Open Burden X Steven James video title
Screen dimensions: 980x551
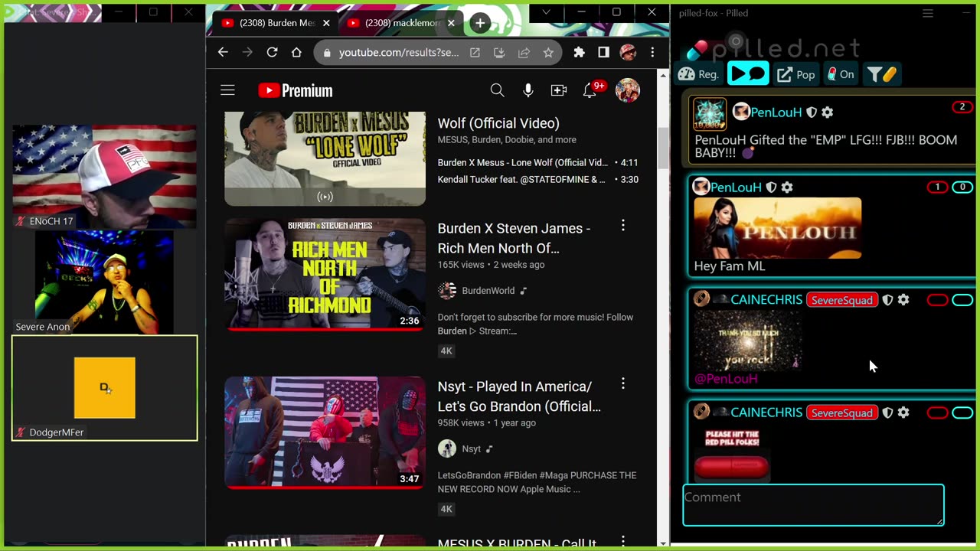pos(514,238)
